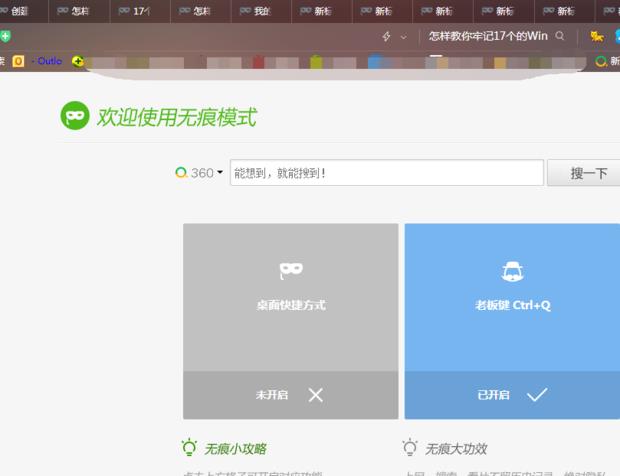Expand the address bar dropdown chevron
This screenshot has height=476, width=620.
(x=404, y=36)
